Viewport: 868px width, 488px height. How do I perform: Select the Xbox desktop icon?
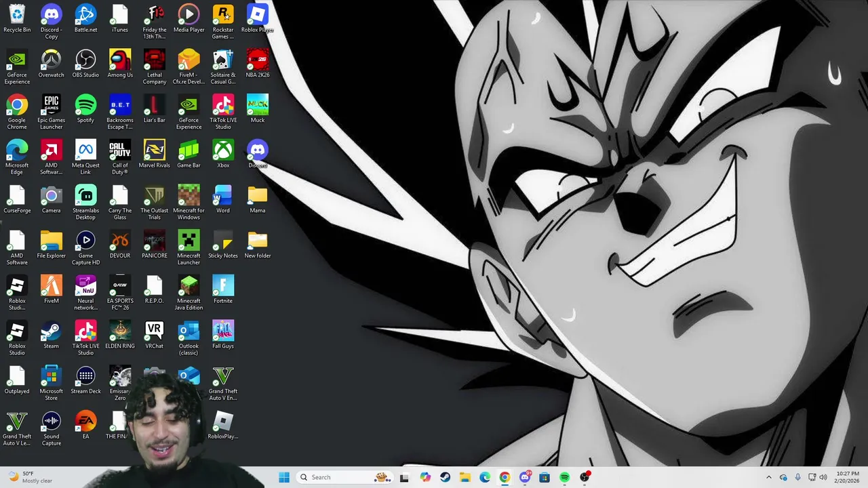coord(223,155)
